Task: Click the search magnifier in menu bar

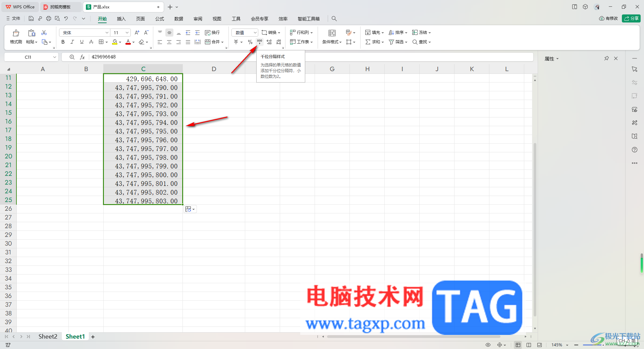Action: [x=334, y=18]
